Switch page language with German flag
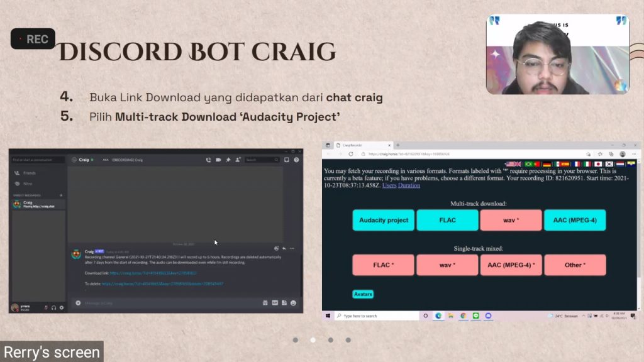This screenshot has height=362, width=644. click(x=547, y=164)
